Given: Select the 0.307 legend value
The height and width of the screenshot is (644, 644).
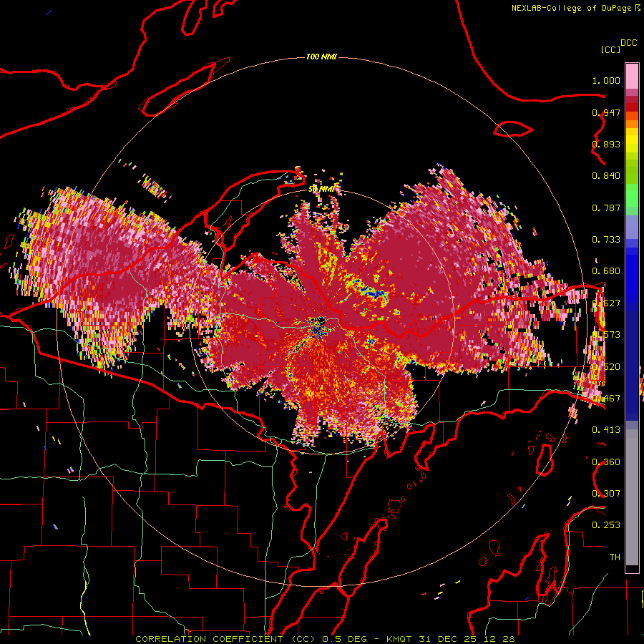Looking at the screenshot, I should [x=606, y=494].
